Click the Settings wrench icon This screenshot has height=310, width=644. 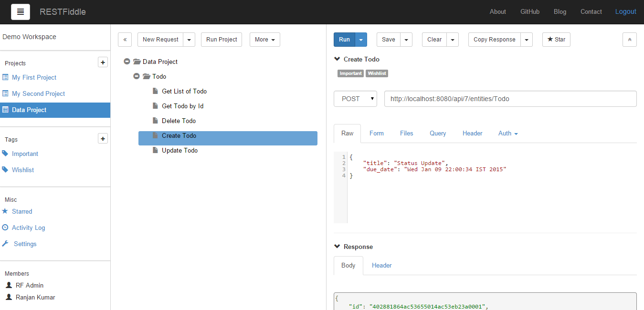(5, 244)
